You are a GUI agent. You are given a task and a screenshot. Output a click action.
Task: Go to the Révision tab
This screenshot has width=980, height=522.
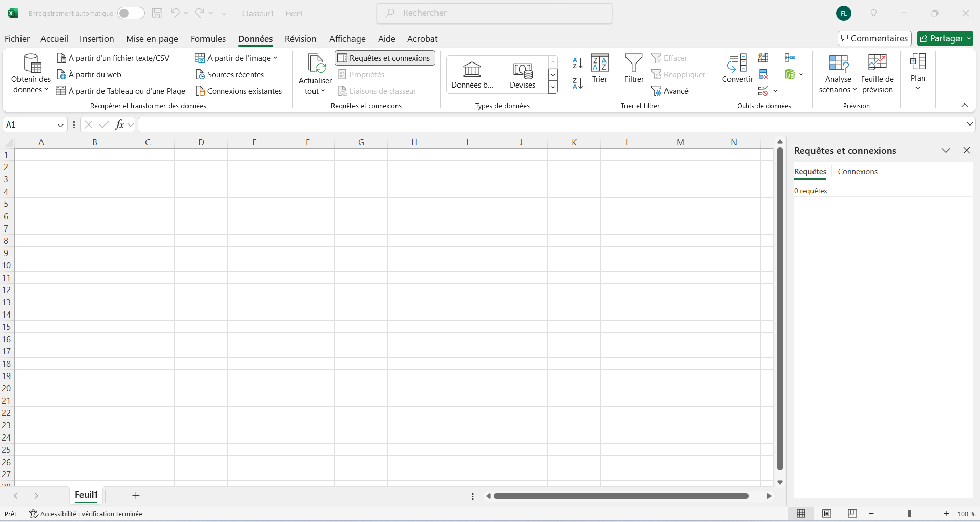300,39
